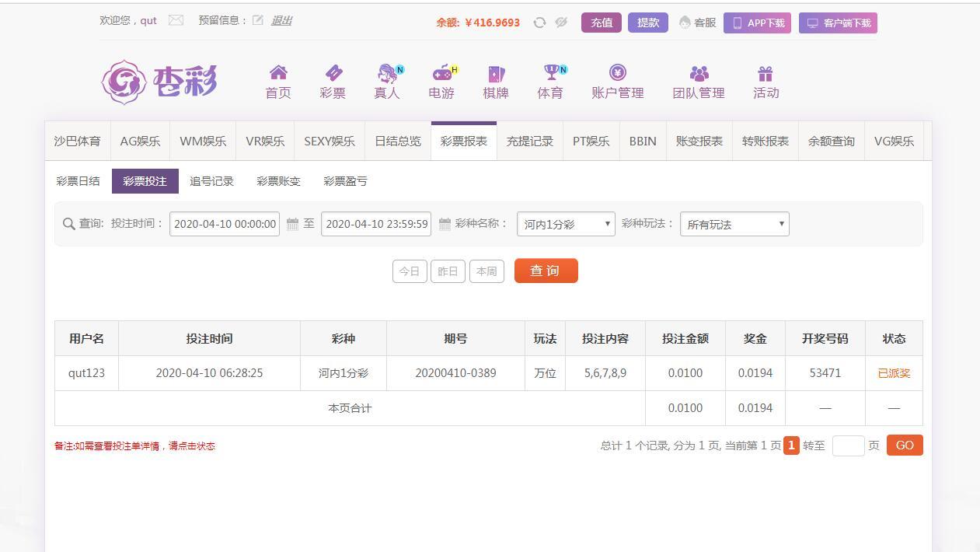This screenshot has width=980, height=552.
Task: Click the 已派奖 status link
Action: [894, 373]
